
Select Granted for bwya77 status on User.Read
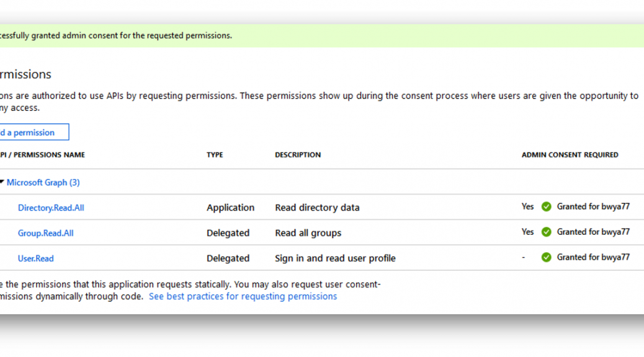[593, 257]
